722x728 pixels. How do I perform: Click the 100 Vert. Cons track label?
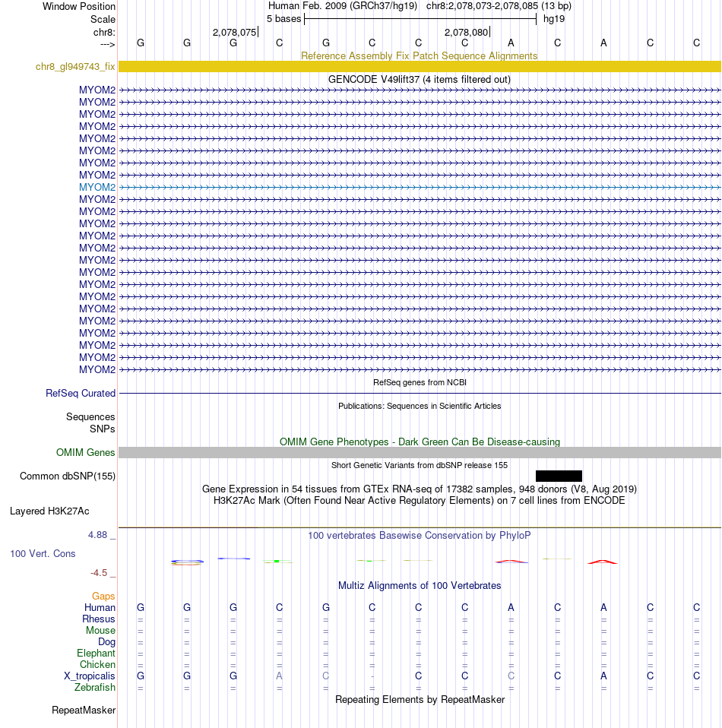tap(43, 553)
